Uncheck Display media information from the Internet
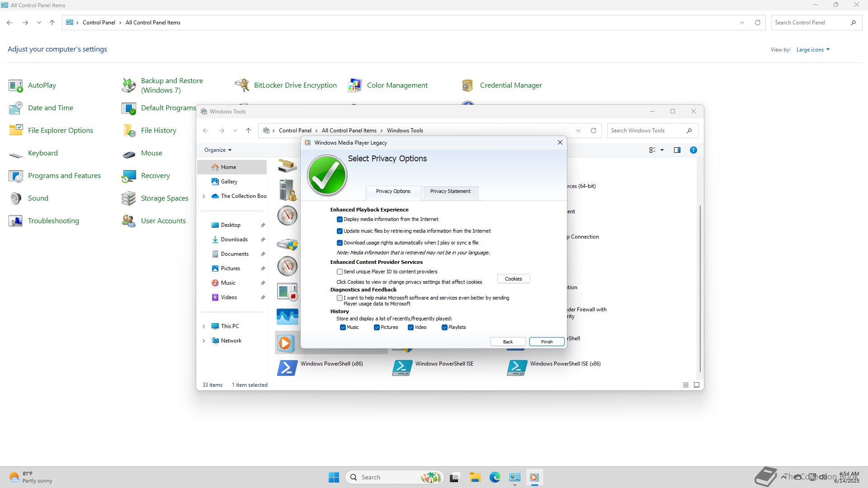The height and width of the screenshot is (488, 868). [x=340, y=220]
